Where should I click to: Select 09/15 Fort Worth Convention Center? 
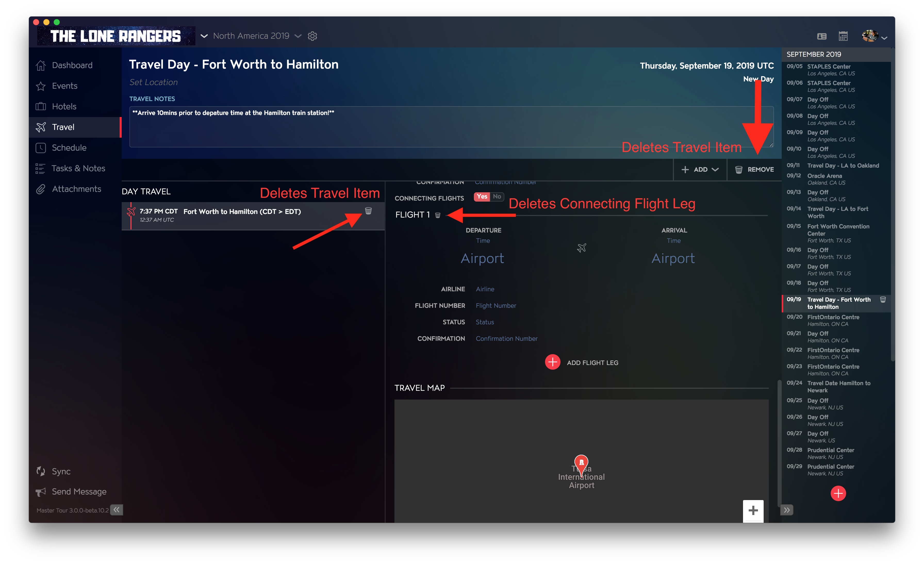836,233
